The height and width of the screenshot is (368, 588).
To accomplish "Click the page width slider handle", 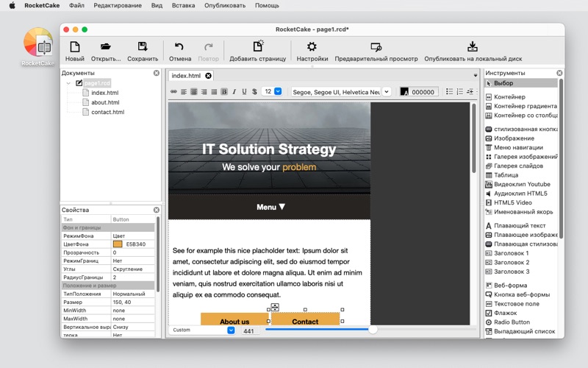I will 373,329.
